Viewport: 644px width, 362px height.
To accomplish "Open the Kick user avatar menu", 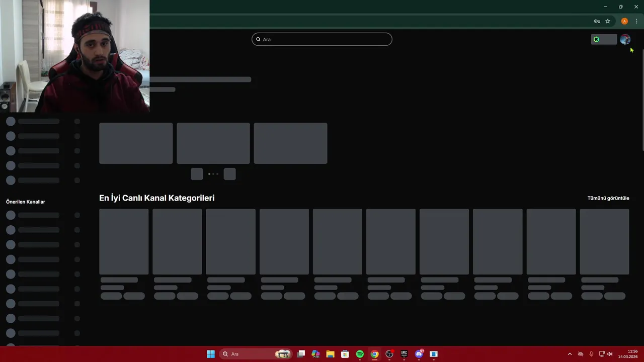I will [625, 39].
